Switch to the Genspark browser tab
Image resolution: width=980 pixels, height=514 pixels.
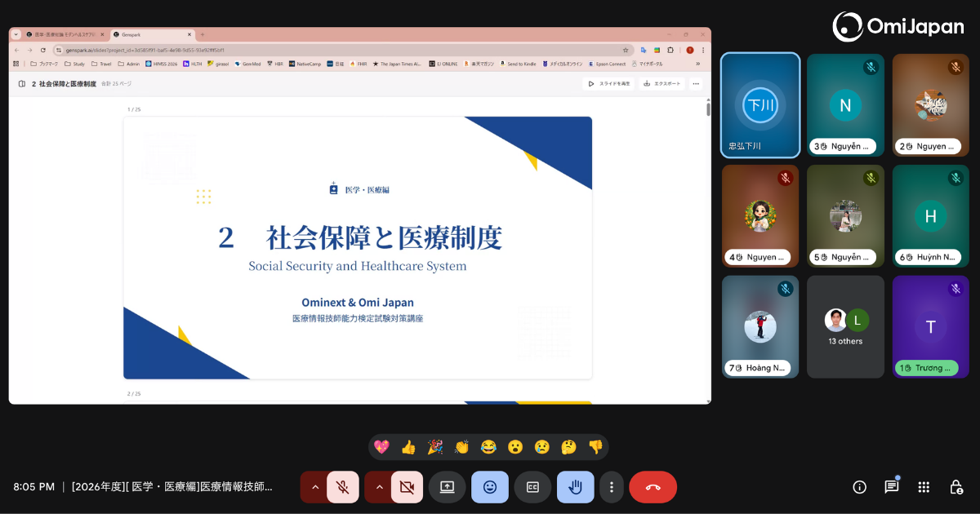click(x=152, y=34)
